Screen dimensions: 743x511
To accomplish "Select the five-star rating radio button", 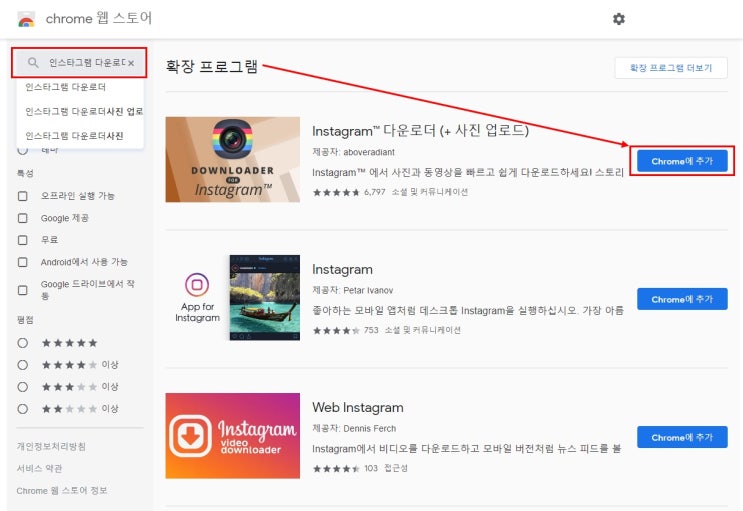I will click(22, 343).
